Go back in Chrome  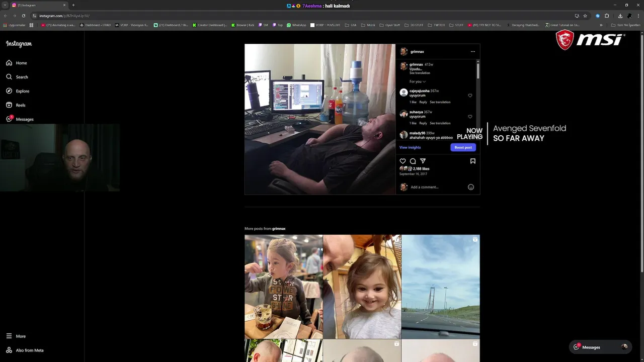click(6, 16)
